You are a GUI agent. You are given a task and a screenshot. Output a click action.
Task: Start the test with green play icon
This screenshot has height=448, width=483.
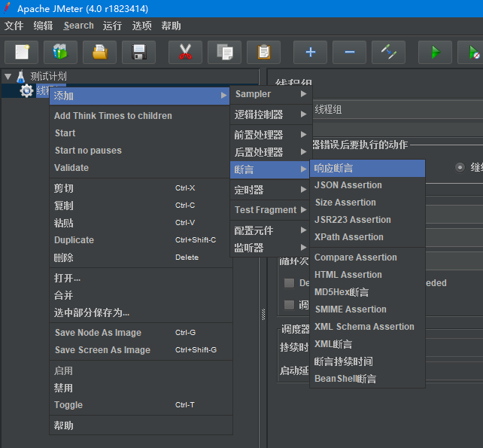[435, 52]
